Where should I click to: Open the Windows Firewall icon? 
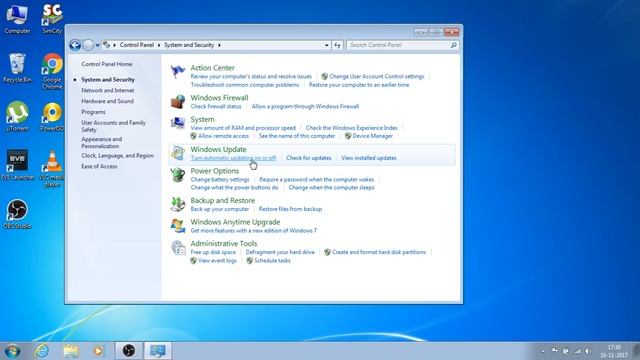(178, 102)
